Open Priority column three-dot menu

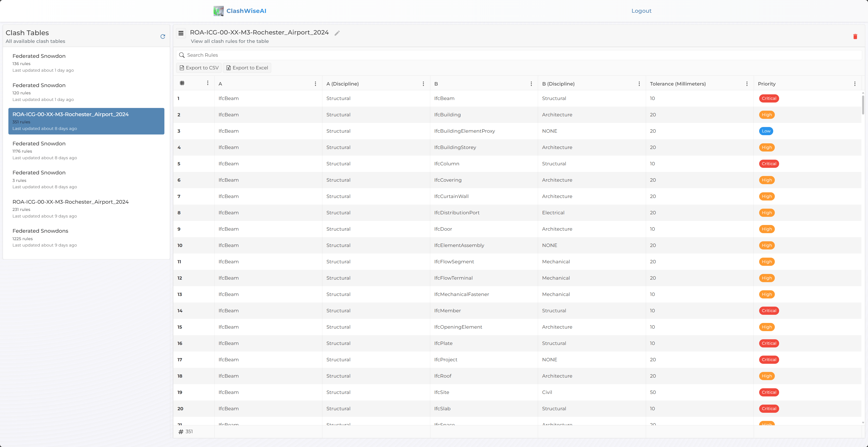[x=855, y=84]
